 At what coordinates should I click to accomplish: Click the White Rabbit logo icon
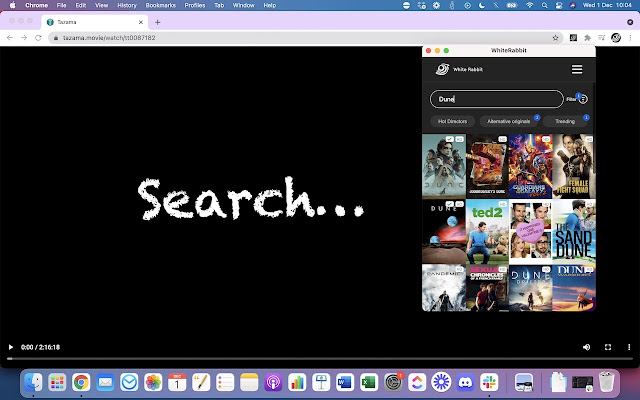pyautogui.click(x=441, y=69)
